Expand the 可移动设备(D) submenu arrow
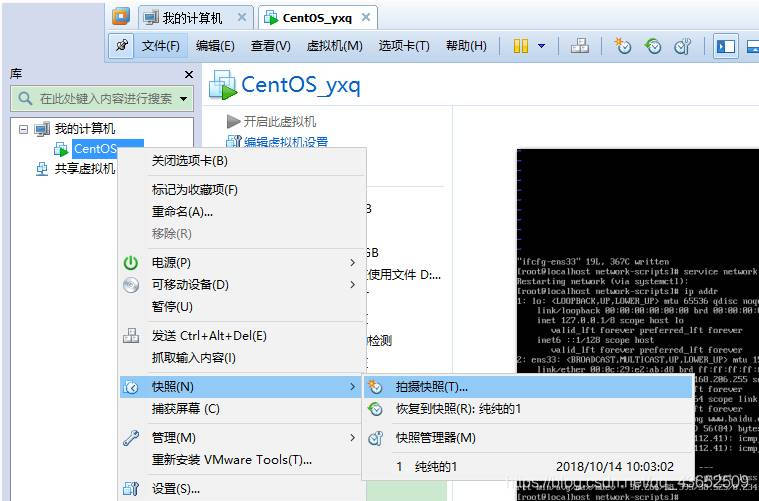The image size is (759, 501). [353, 285]
